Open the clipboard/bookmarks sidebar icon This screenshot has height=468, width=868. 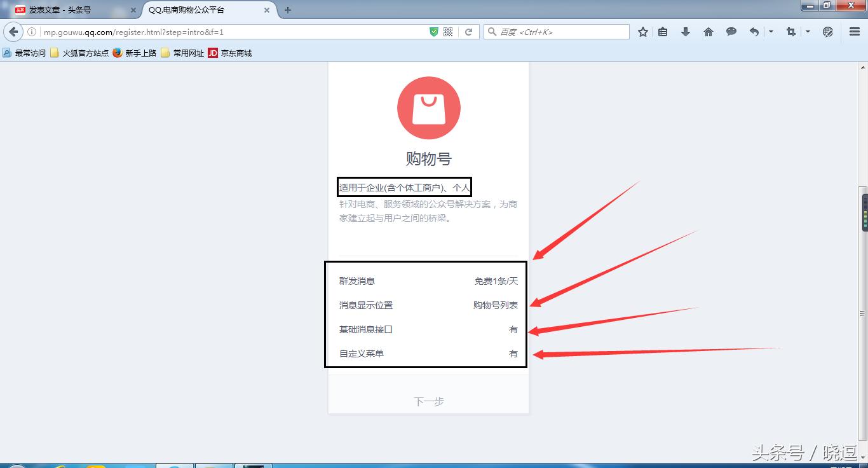pyautogui.click(x=663, y=31)
